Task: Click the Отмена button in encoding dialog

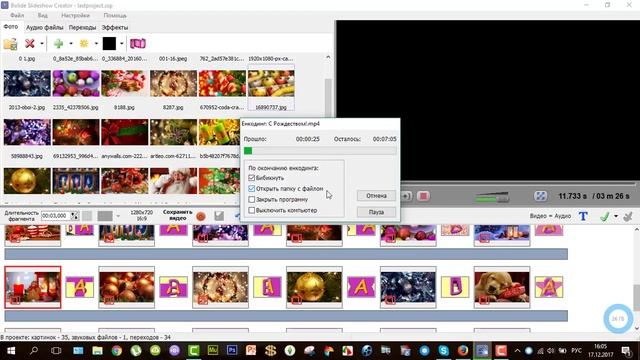Action: click(x=376, y=196)
